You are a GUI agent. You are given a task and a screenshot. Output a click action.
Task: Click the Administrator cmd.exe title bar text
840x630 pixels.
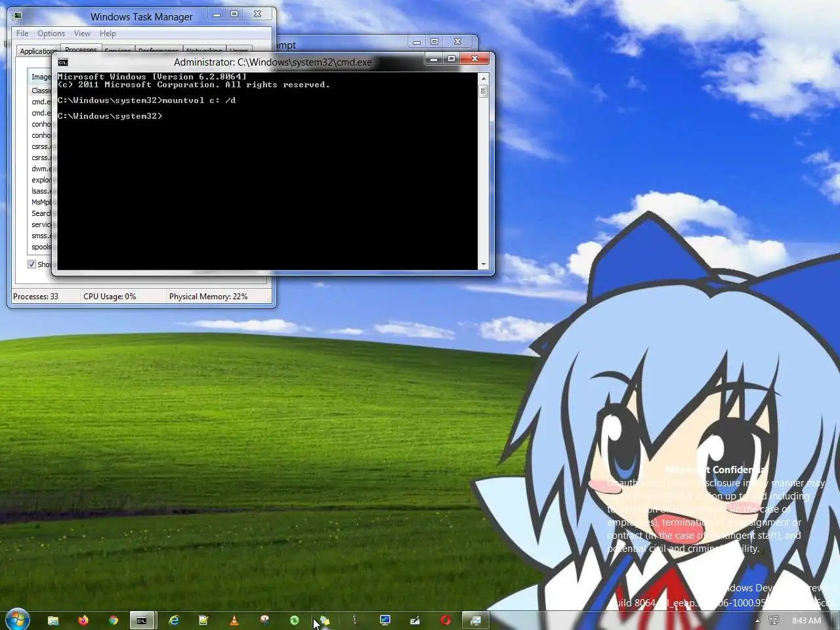(x=272, y=62)
